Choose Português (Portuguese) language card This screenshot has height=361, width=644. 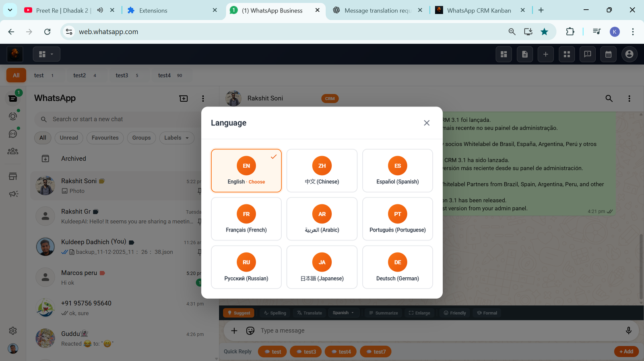click(398, 219)
